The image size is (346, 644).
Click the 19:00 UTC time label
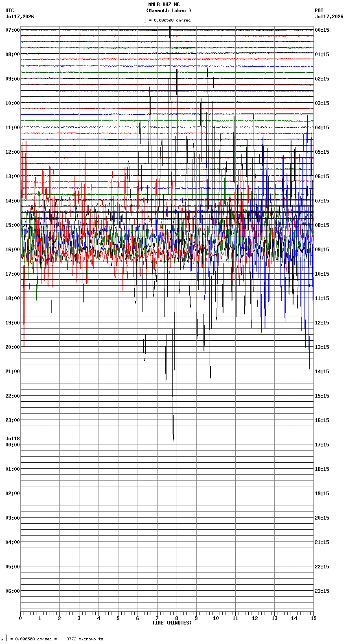tap(13, 323)
